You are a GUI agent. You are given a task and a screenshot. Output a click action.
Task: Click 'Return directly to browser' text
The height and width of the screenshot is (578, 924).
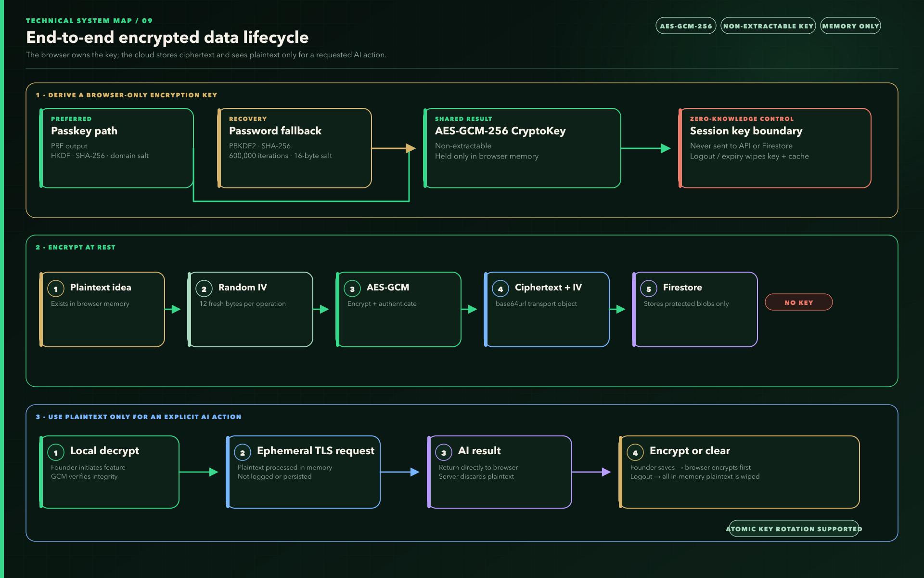(478, 467)
